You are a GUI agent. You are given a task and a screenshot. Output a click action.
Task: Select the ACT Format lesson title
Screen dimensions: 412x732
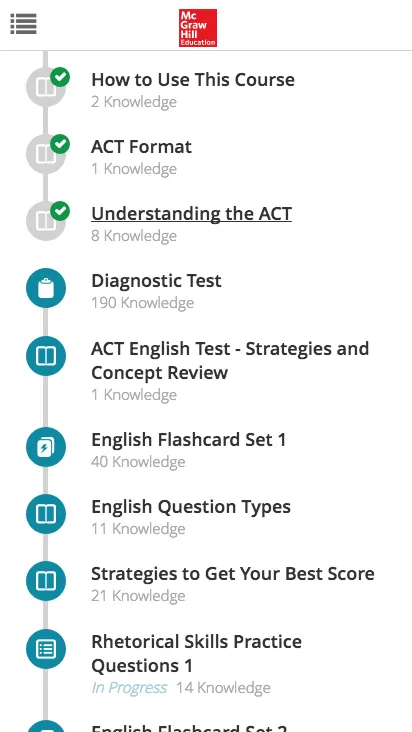pos(141,147)
